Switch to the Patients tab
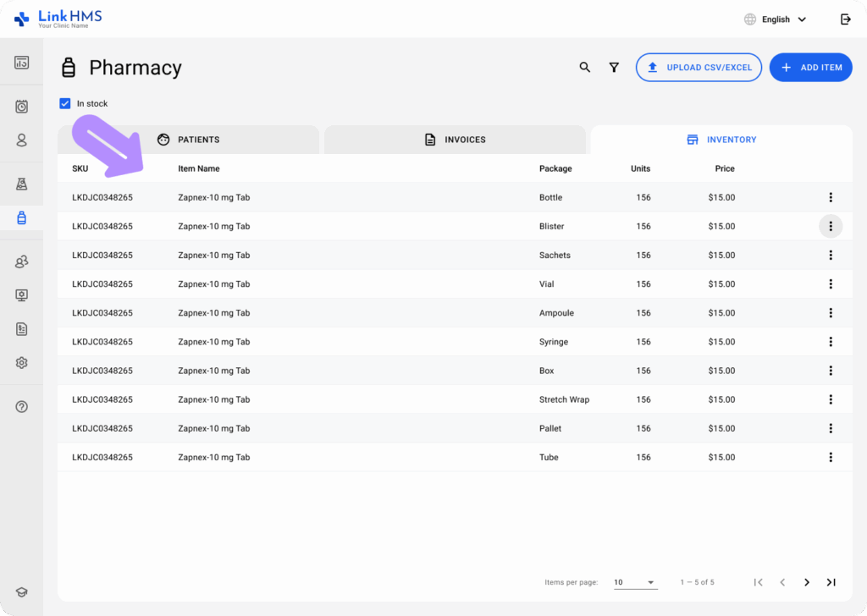This screenshot has width=867, height=616. 189,140
